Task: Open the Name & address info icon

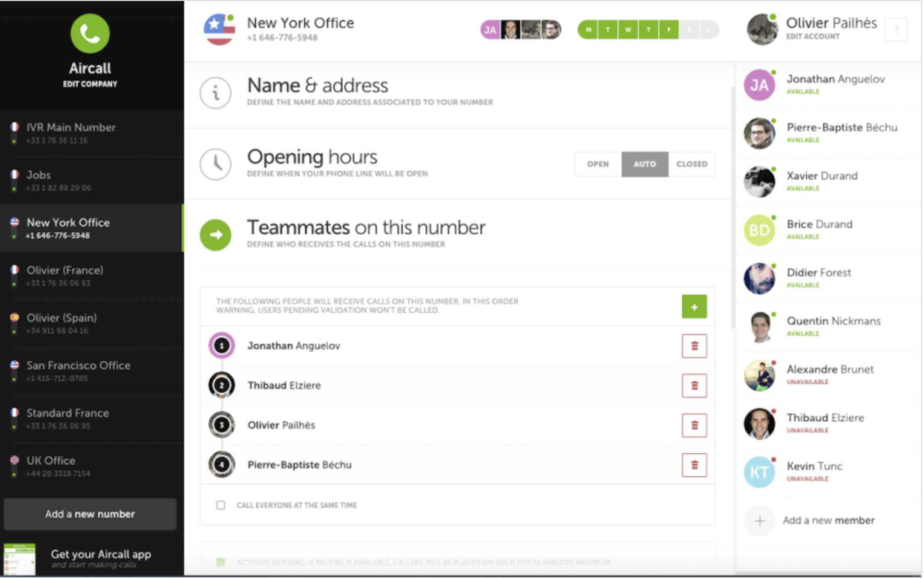Action: tap(215, 93)
